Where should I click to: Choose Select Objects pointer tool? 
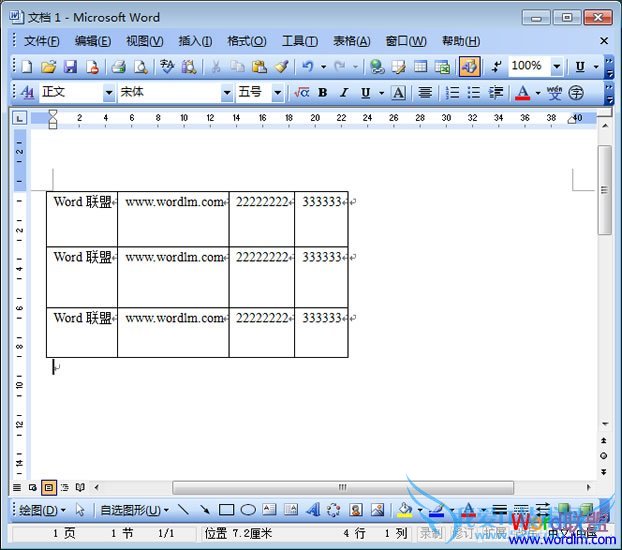pyautogui.click(x=80, y=510)
